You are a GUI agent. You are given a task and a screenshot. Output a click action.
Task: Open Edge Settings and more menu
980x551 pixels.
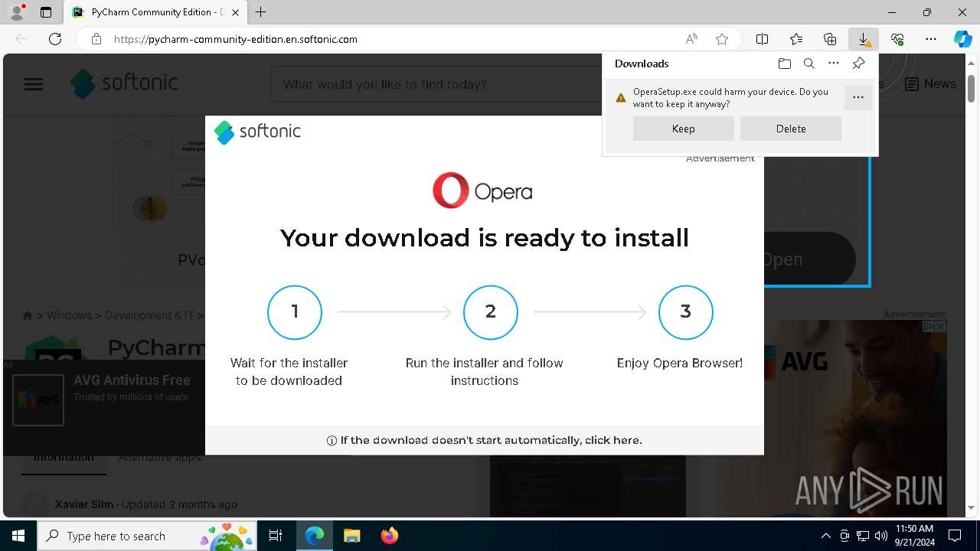pos(931,39)
